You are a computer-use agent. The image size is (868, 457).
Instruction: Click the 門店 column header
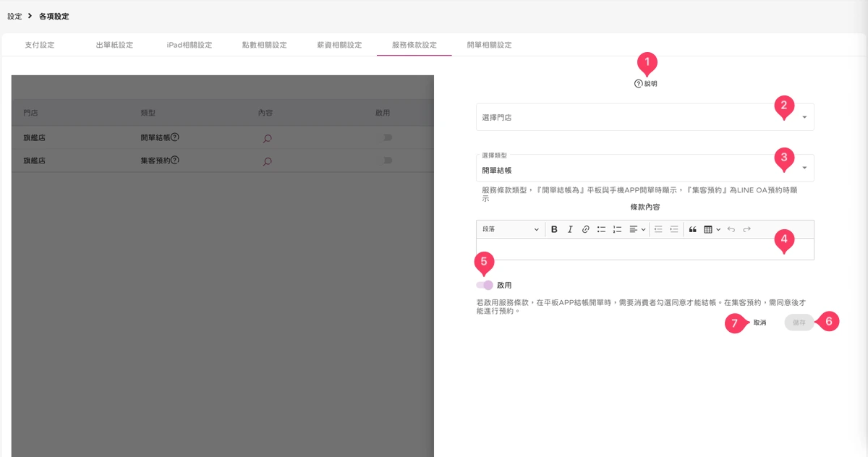(x=30, y=114)
